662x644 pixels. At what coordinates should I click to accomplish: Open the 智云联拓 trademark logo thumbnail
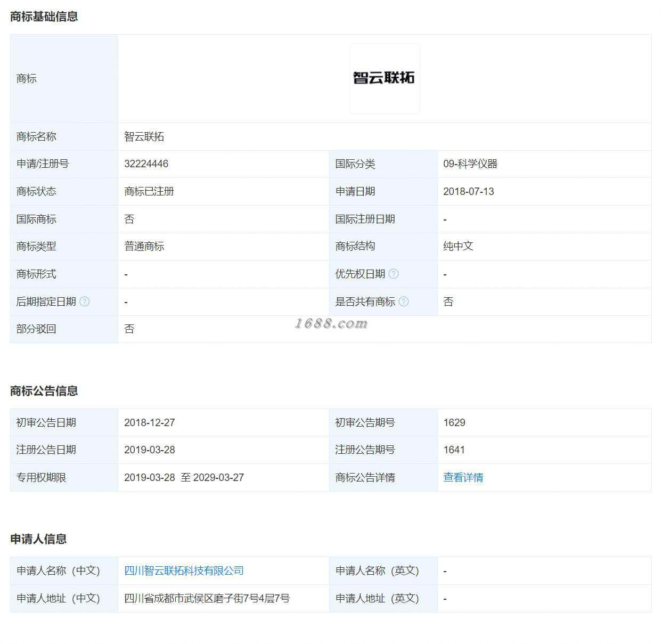click(x=385, y=78)
